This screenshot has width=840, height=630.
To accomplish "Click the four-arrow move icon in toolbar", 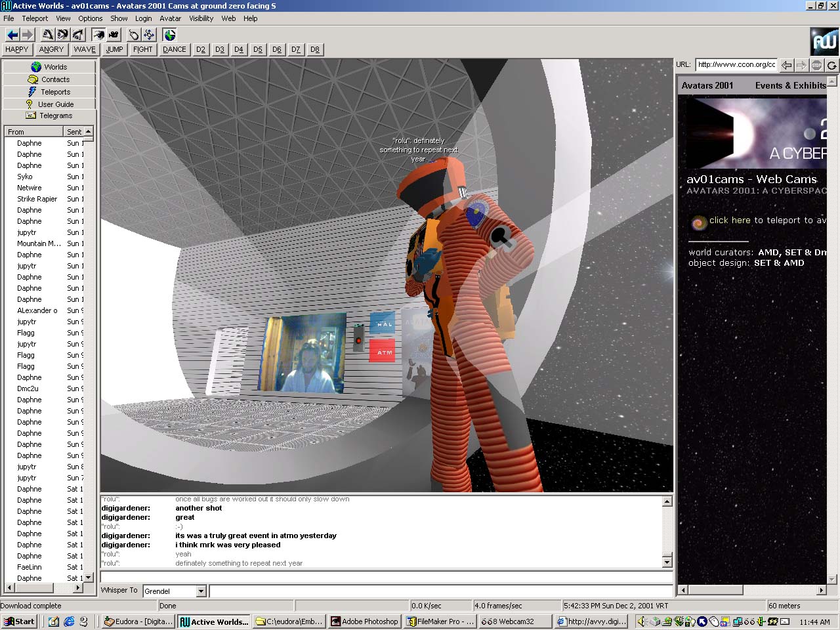I will pos(149,35).
